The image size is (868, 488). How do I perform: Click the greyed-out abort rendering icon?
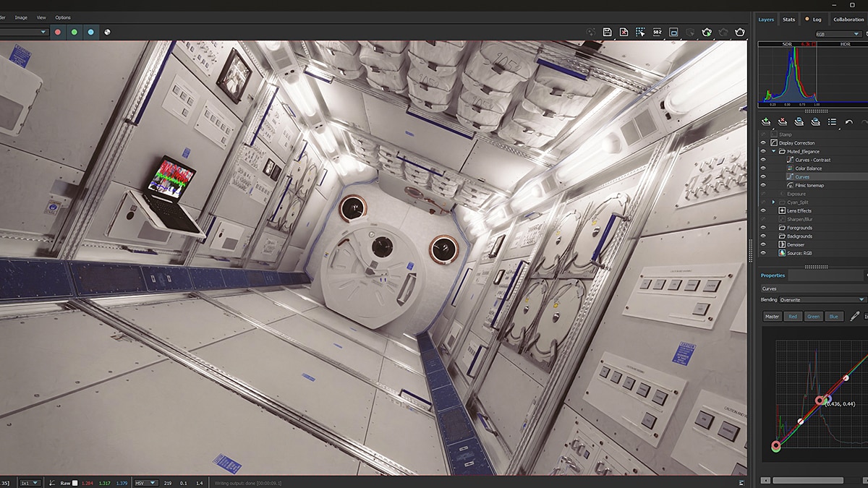tap(690, 32)
